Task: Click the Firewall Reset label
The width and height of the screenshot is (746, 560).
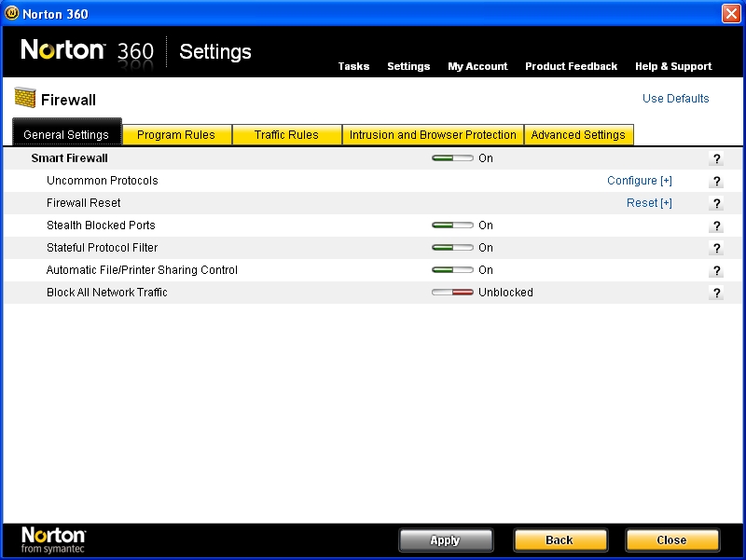Action: point(83,203)
